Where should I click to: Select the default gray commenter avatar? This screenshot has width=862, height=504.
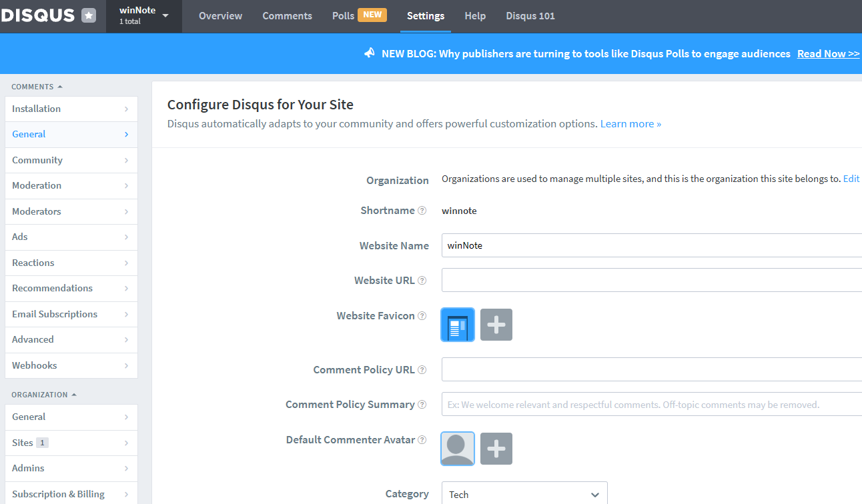458,449
